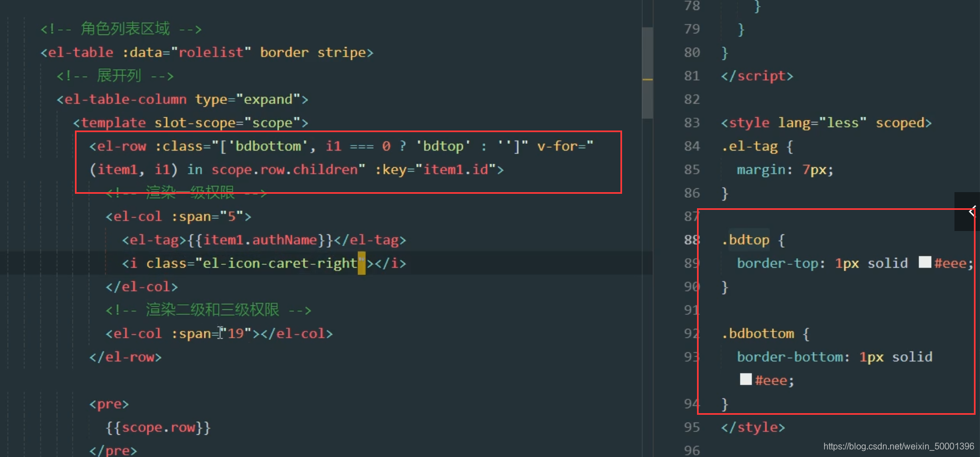Click the 渲染二级和三级权限 comment
The image size is (980, 457).
(209, 310)
